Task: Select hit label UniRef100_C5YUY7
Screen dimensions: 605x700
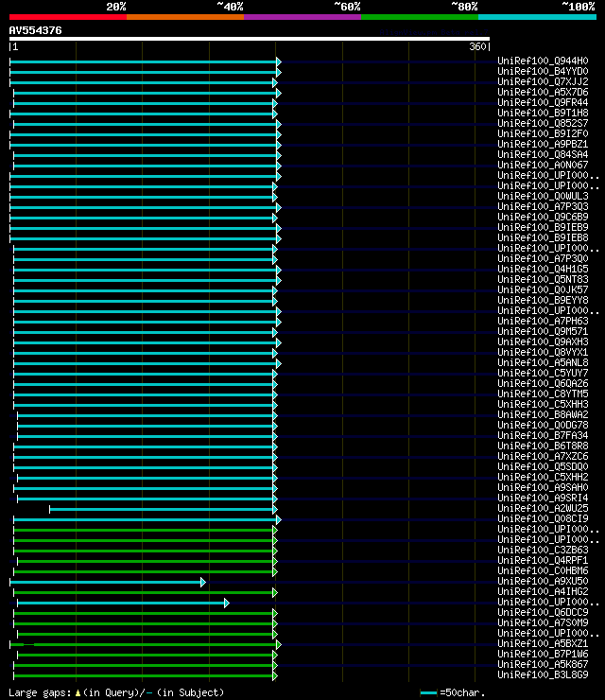Action: coord(543,373)
